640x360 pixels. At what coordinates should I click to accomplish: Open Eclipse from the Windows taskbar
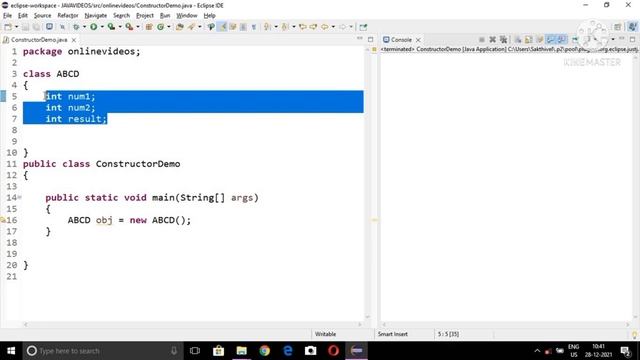coord(356,351)
